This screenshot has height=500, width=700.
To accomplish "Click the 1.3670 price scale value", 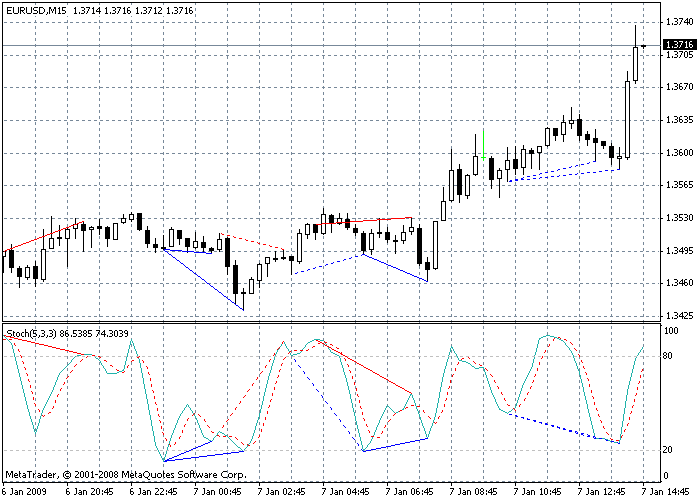I will (x=677, y=88).
